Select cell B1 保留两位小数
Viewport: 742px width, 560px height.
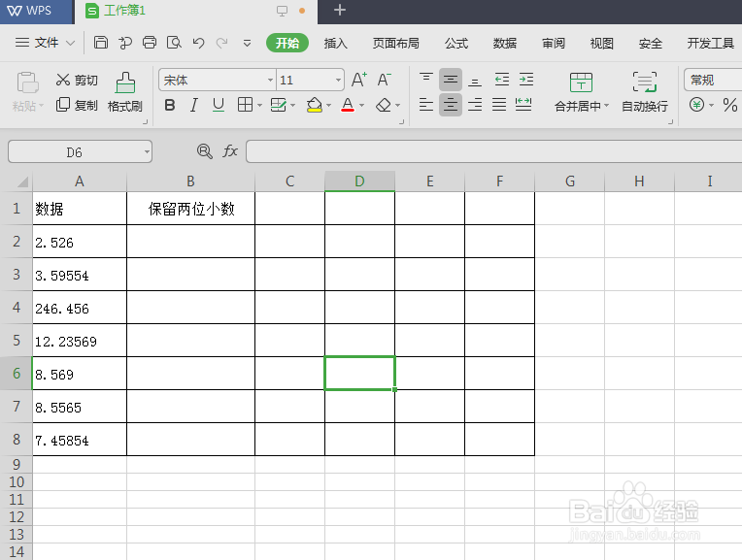[190, 208]
